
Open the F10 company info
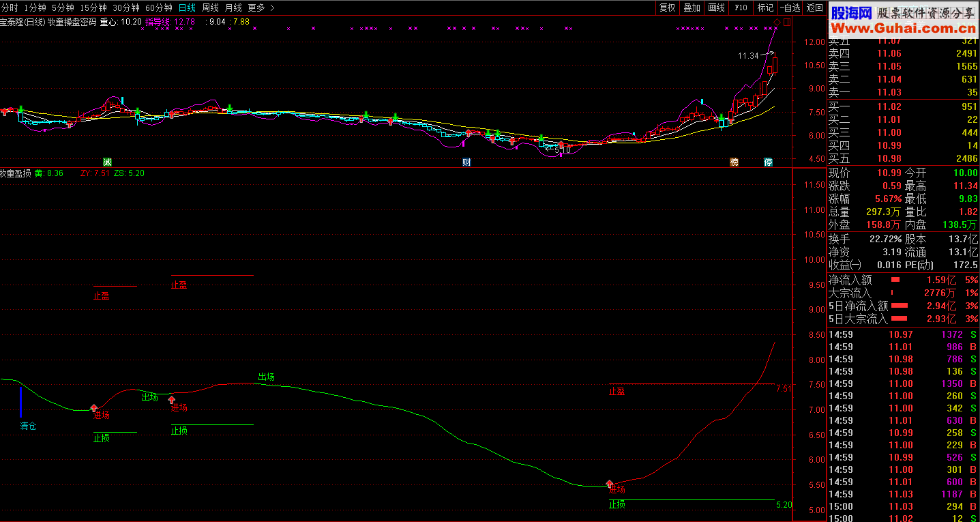(x=741, y=8)
